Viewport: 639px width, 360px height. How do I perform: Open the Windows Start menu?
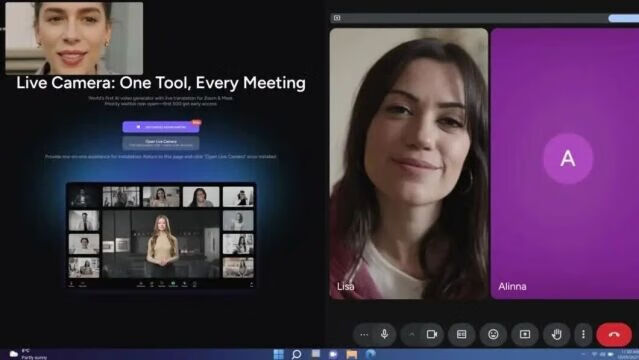279,354
